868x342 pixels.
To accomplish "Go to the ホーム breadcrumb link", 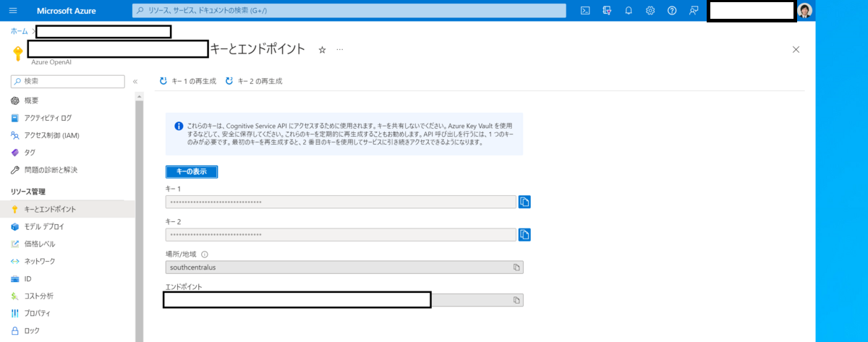I will 20,31.
